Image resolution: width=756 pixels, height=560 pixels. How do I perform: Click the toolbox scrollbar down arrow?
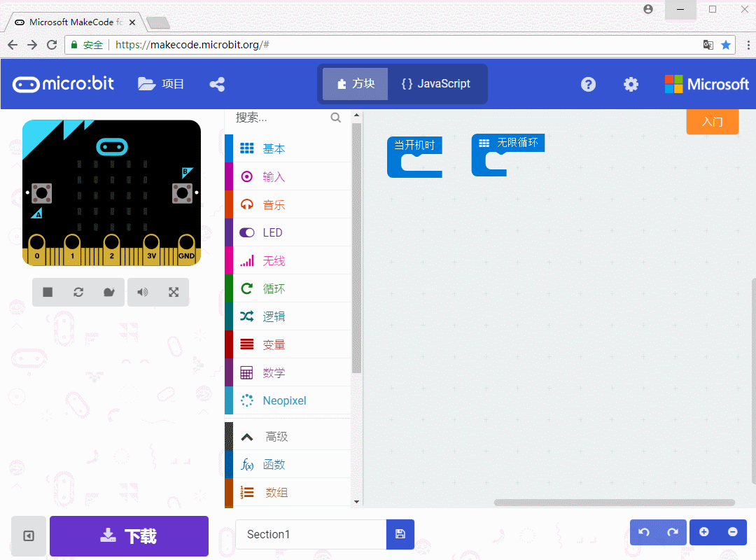click(x=357, y=502)
